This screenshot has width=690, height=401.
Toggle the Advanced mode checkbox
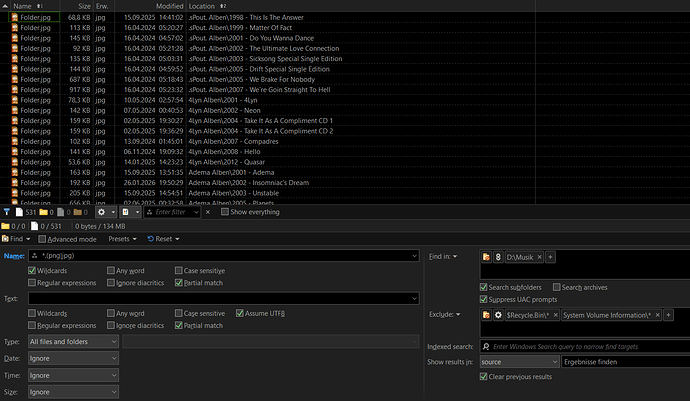pyautogui.click(x=41, y=239)
